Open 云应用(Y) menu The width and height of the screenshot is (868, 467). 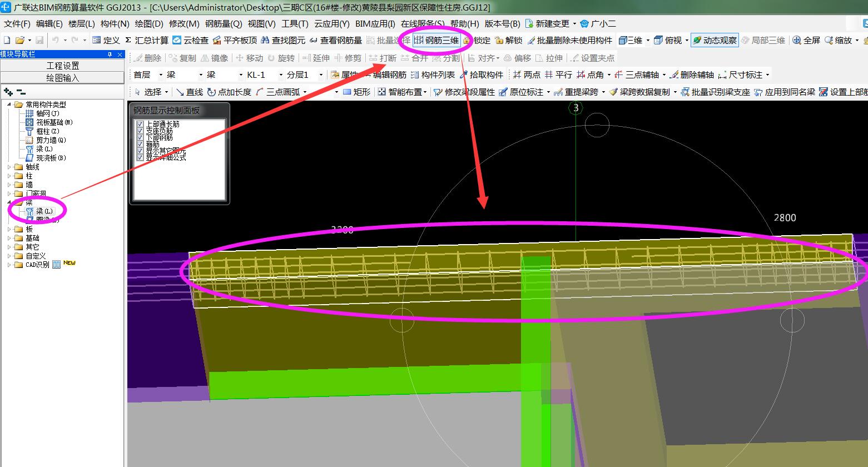pos(332,23)
